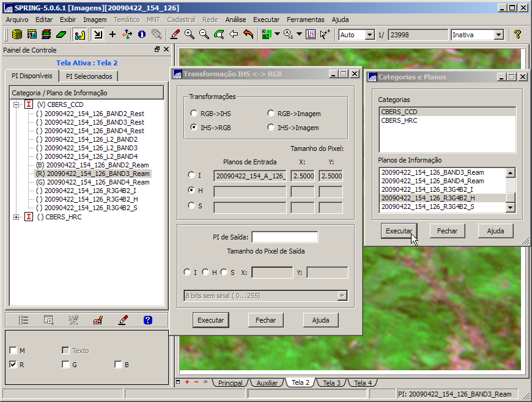
Task: Enable the G channel checkbox
Action: 65,365
